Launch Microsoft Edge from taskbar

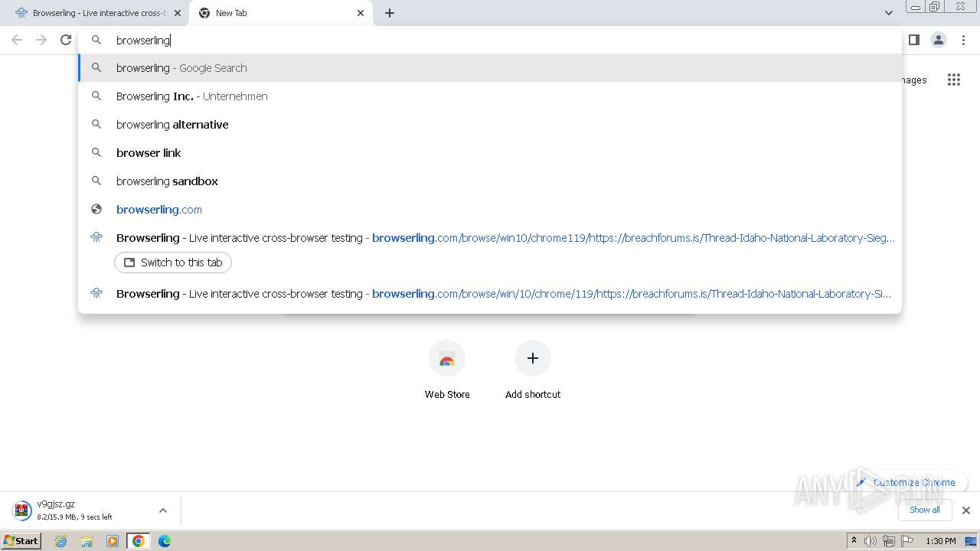(165, 541)
